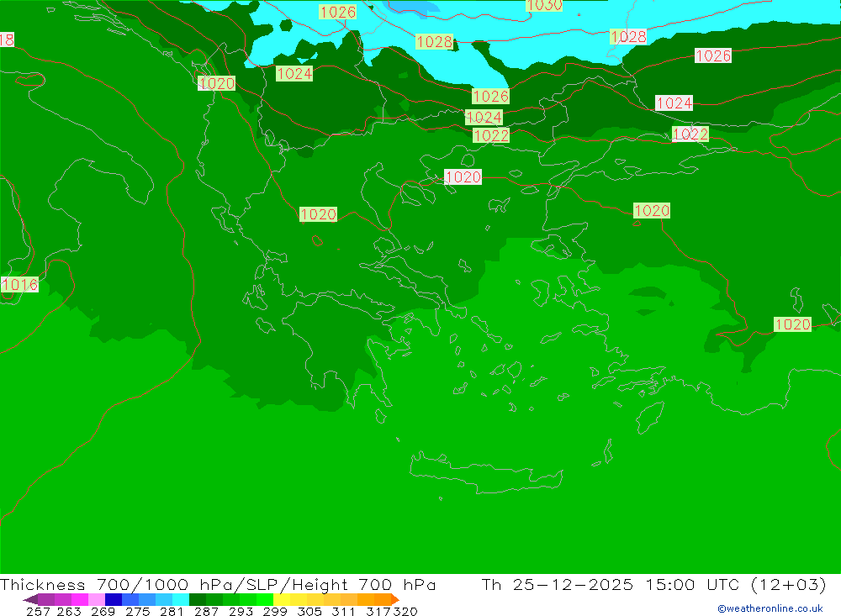The width and height of the screenshot is (841, 616).
Task: Click the forecast offset '(12+03)'
Action: tap(789, 584)
